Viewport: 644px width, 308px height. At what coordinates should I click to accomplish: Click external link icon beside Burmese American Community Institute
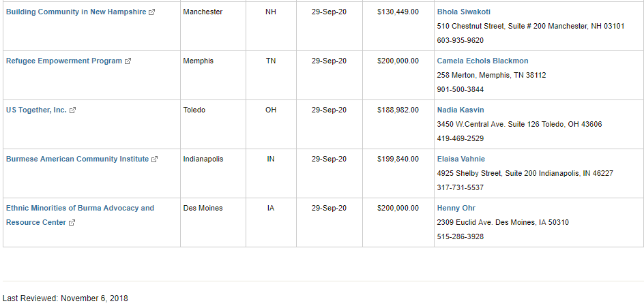[x=154, y=159]
